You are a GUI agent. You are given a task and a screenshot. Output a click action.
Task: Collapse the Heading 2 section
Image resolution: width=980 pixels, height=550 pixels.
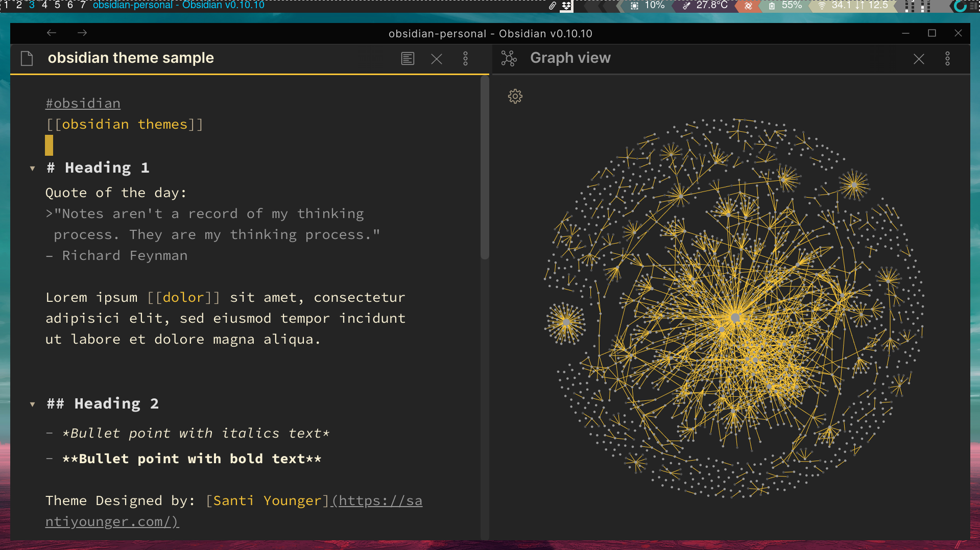(x=33, y=404)
